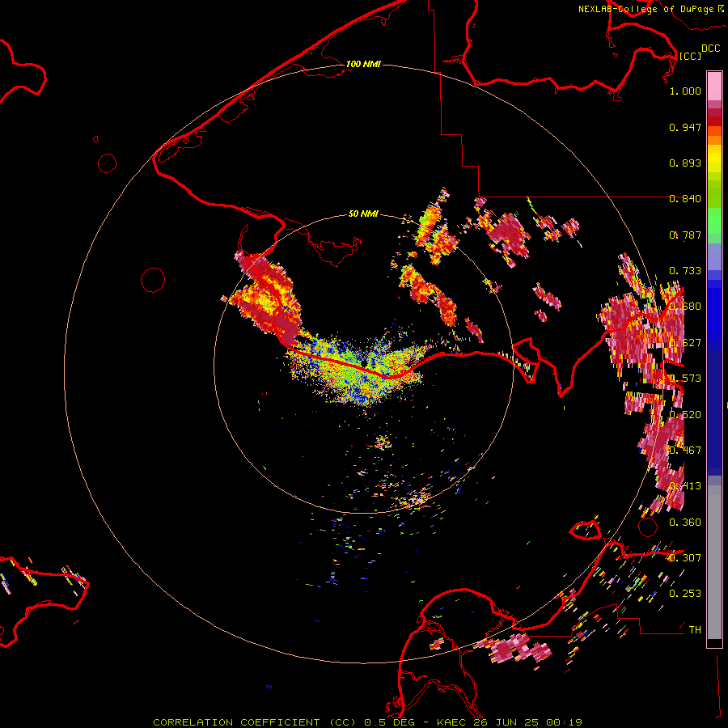Select the 0.947 scale value

click(685, 127)
